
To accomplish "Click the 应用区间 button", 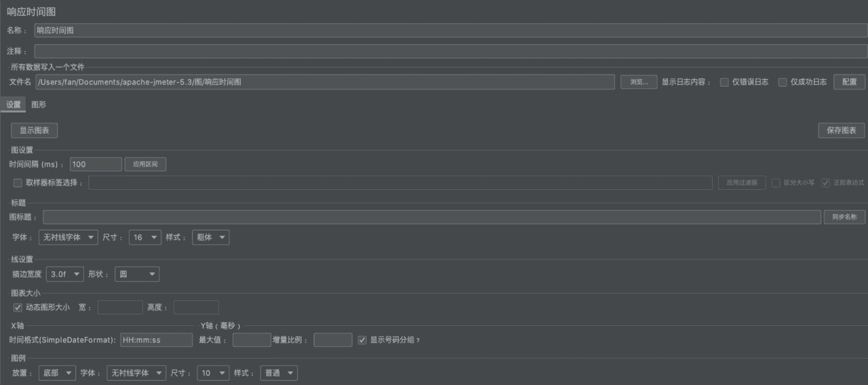I will (145, 164).
